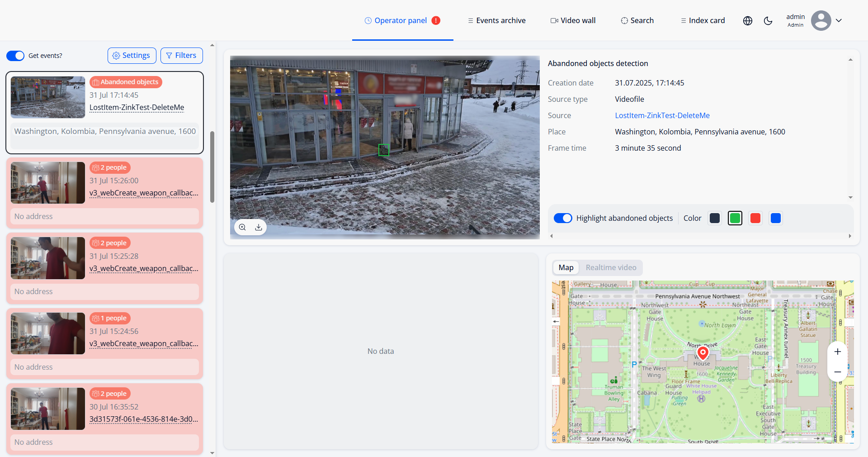The height and width of the screenshot is (457, 868).
Task: Toggle the Get events switch
Action: point(15,56)
